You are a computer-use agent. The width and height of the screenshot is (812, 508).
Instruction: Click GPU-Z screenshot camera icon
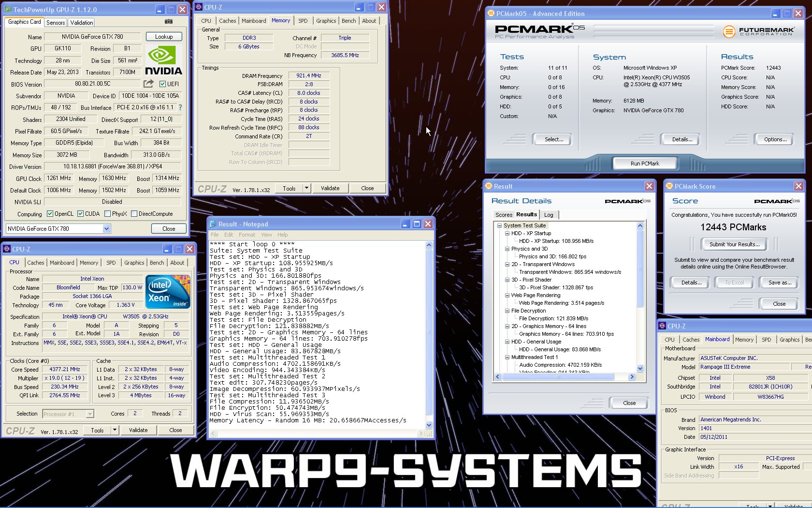[168, 22]
